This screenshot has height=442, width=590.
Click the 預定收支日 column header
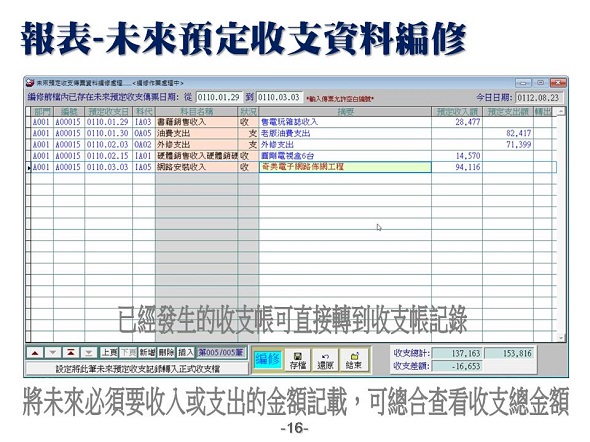click(108, 112)
